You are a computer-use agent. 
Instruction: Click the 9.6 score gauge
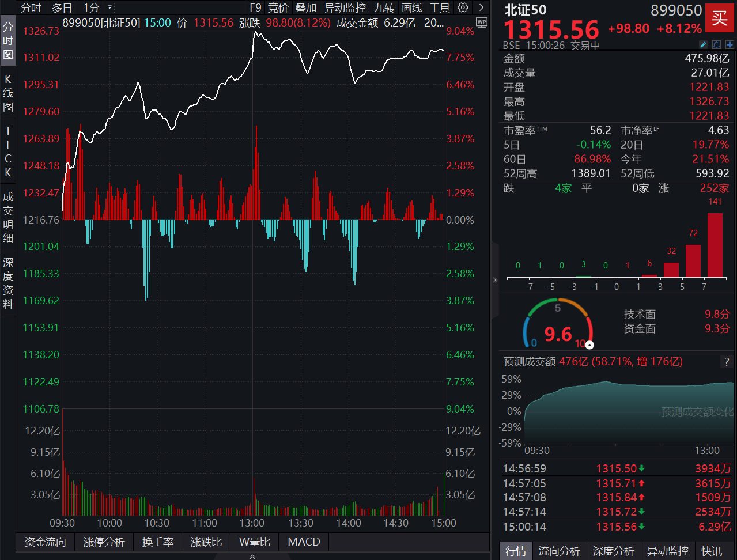[558, 324]
